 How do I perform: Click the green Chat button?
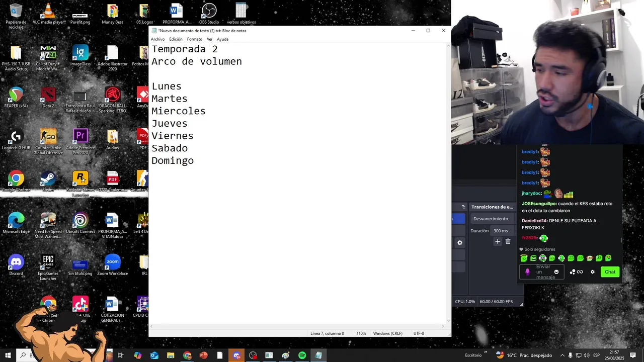[x=610, y=272]
